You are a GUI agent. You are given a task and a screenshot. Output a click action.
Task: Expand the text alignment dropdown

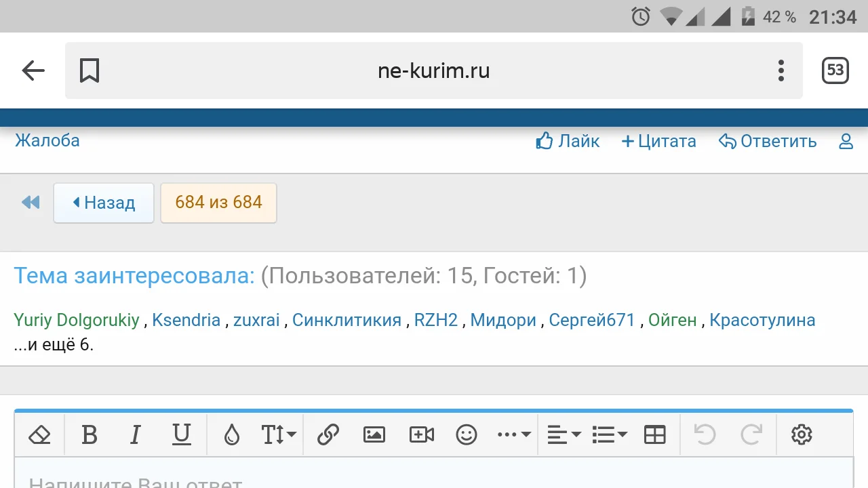563,434
